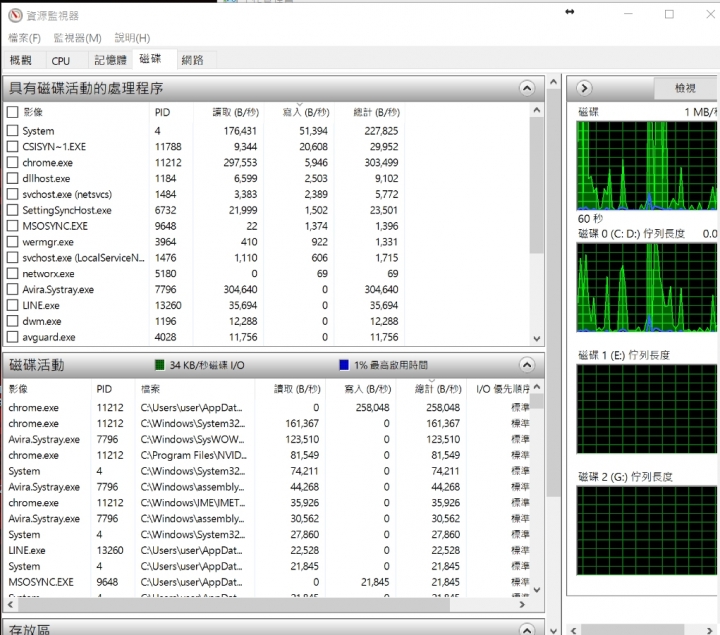Viewport: 720px width, 635px height.
Task: Click the process list scroll-up arrow
Action: (x=537, y=110)
